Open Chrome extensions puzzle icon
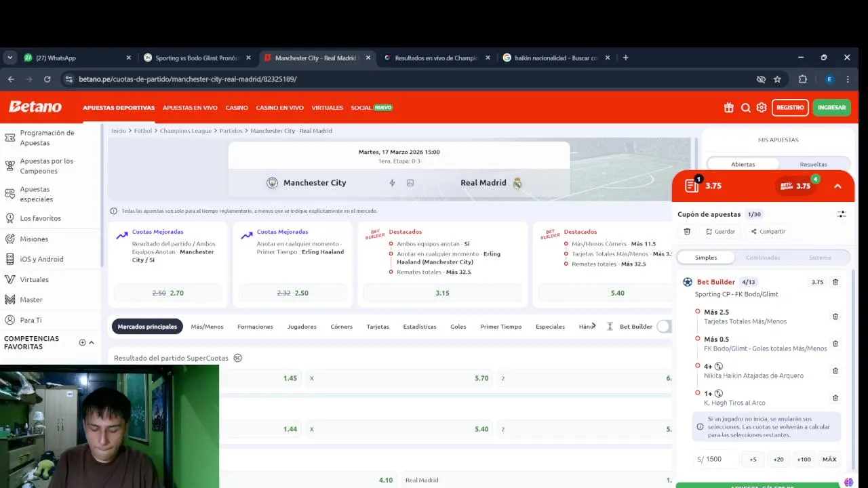 pos(803,79)
